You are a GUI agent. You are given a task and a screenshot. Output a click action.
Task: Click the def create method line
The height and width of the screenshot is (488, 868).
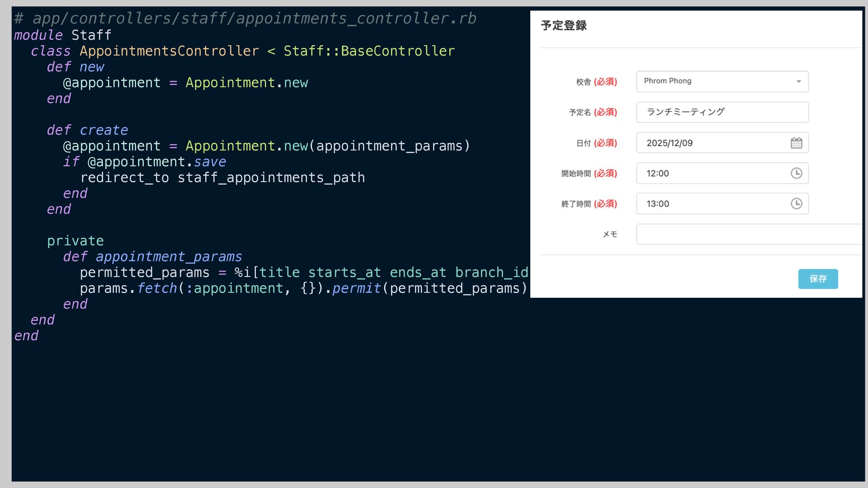point(87,130)
